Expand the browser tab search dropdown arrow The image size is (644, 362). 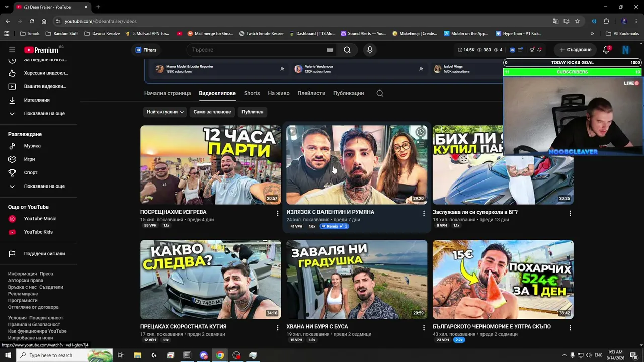tap(7, 7)
